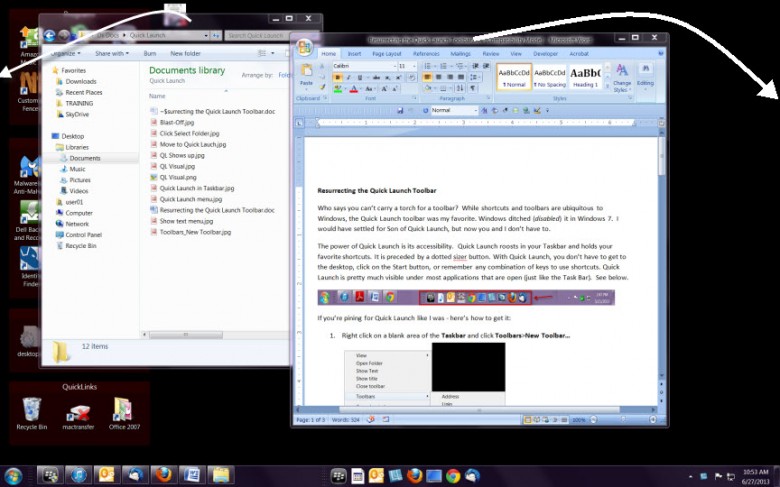
Task: Click the Increase Indent icon
Action: tap(486, 66)
